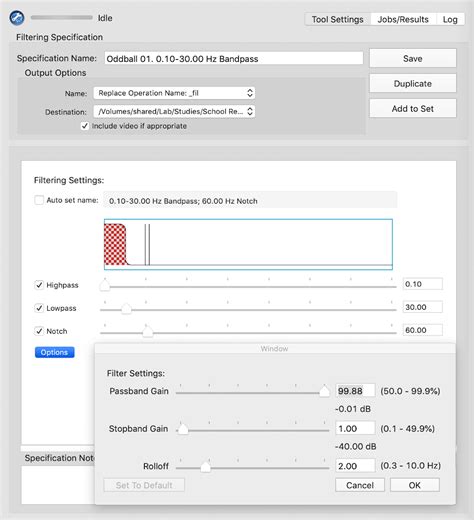Confirm filter settings with OK
Screen dimensions: 474x520
(x=415, y=485)
